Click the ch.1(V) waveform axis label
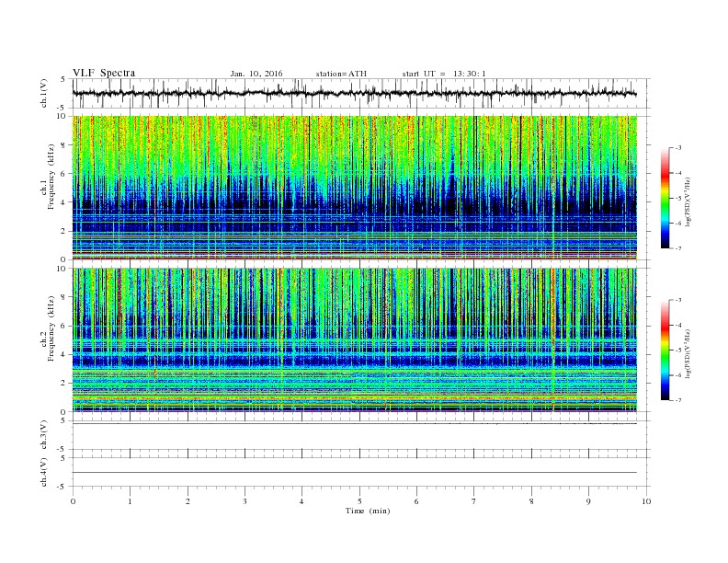 click(x=44, y=94)
